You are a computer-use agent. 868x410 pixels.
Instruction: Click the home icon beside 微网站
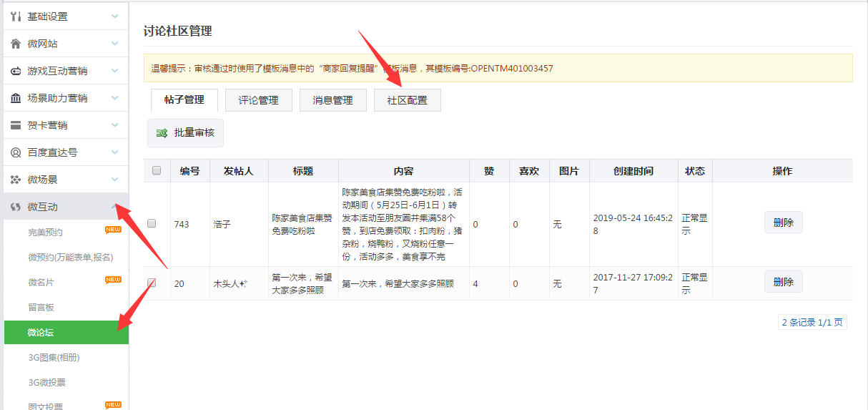tap(16, 44)
